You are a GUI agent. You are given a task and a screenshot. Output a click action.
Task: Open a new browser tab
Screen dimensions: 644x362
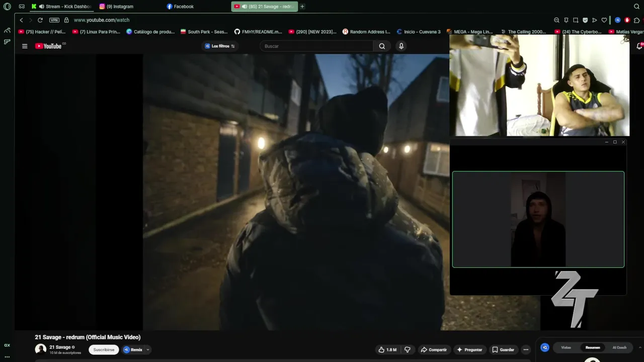tap(302, 7)
